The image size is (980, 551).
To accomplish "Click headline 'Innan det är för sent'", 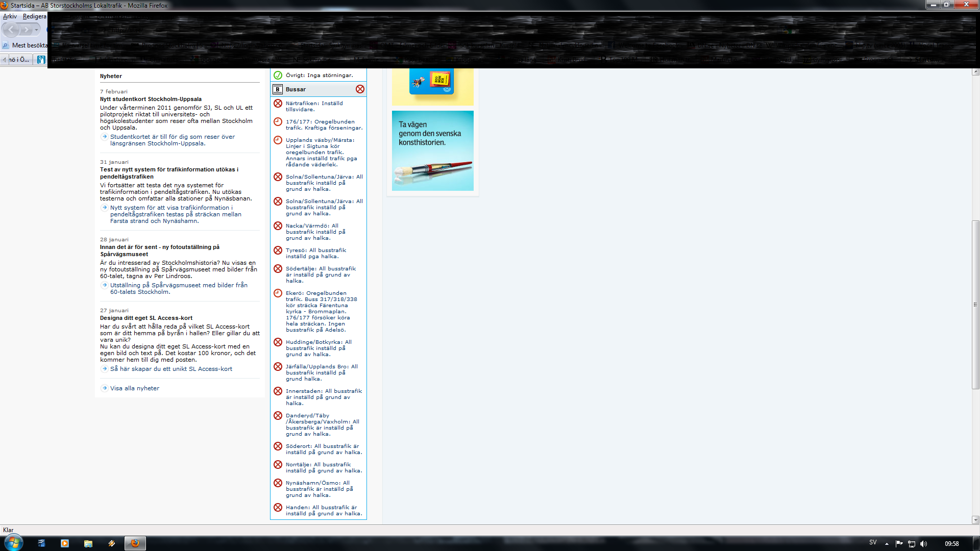I will (160, 251).
